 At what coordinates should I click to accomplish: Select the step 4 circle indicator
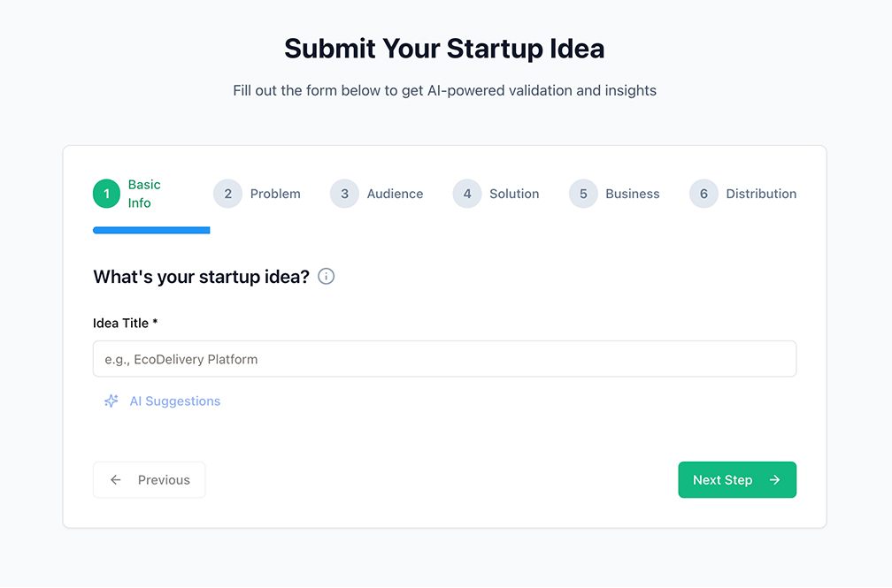467,194
